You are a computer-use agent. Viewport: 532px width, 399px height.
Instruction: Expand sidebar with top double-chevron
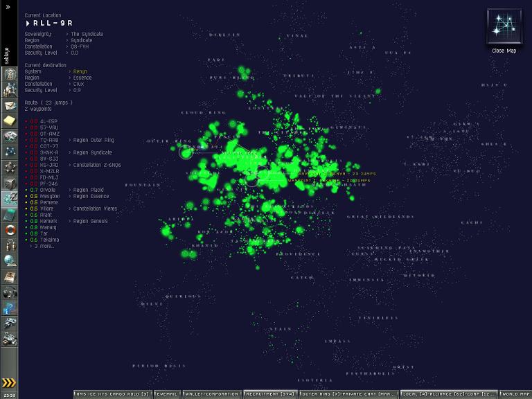pyautogui.click(x=8, y=7)
